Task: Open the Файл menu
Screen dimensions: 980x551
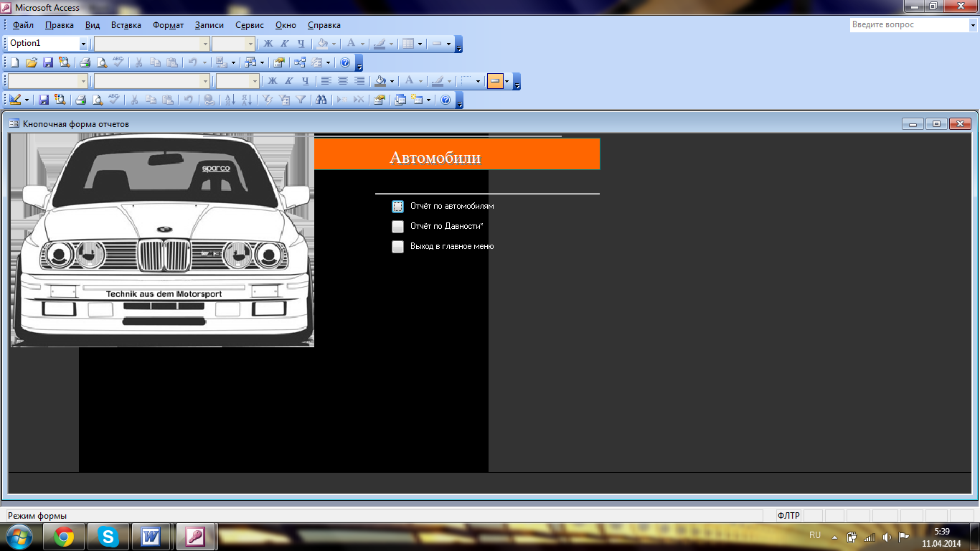Action: [x=24, y=25]
